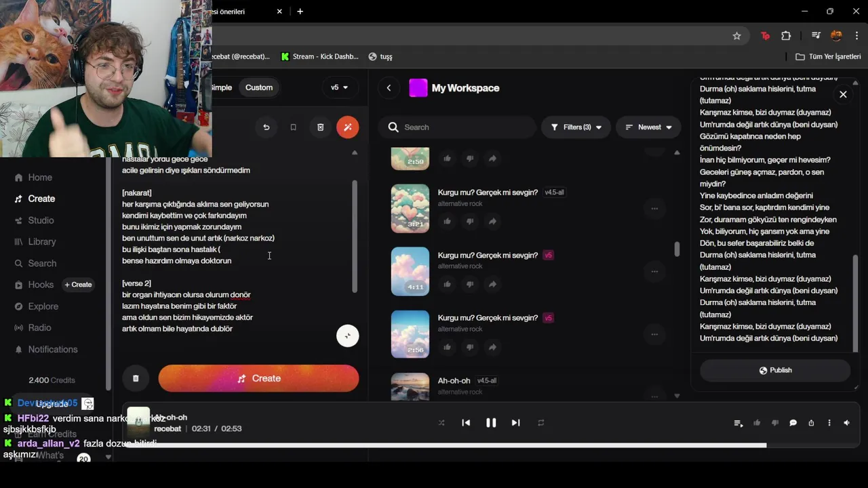Switch to Simple mode tab

[222, 87]
